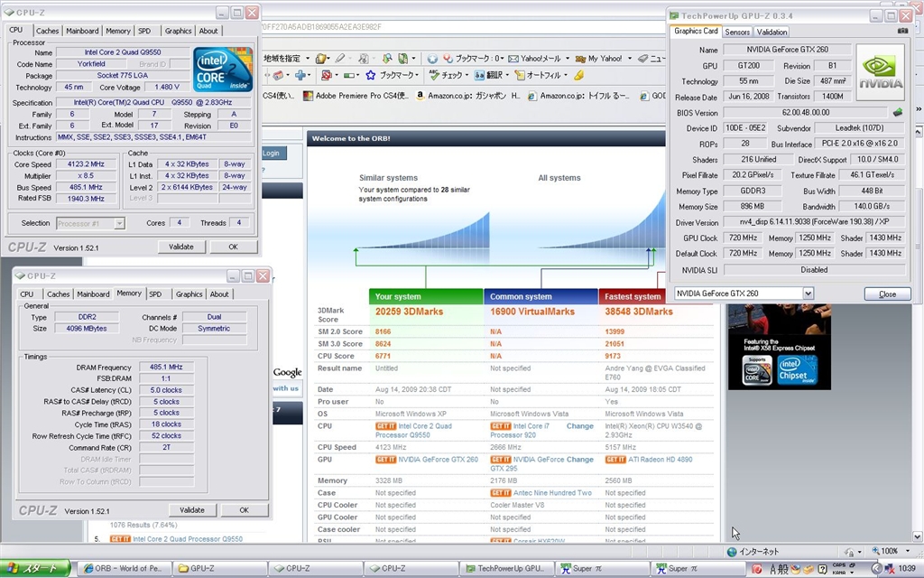Click the popup blocker icon in the toolbar
This screenshot has width=924, height=578.
tap(326, 76)
